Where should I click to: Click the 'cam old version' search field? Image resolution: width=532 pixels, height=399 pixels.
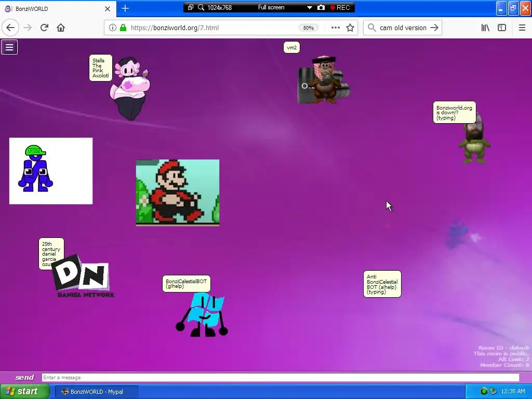(x=403, y=28)
